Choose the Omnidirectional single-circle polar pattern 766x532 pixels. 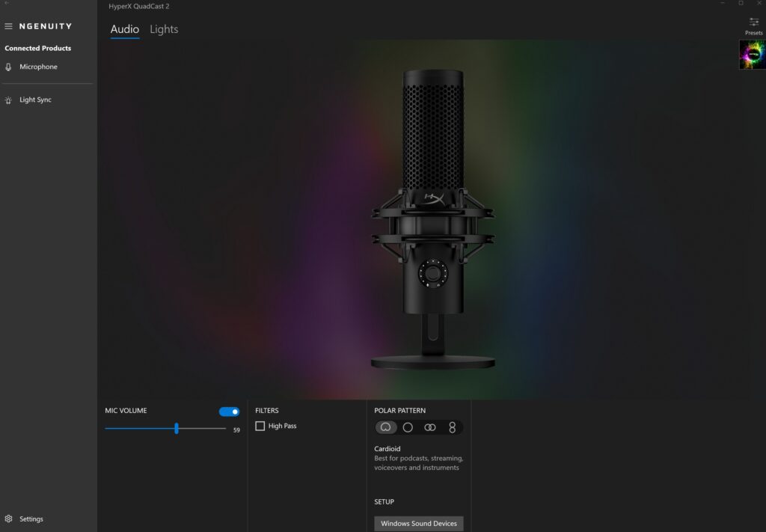click(x=408, y=427)
